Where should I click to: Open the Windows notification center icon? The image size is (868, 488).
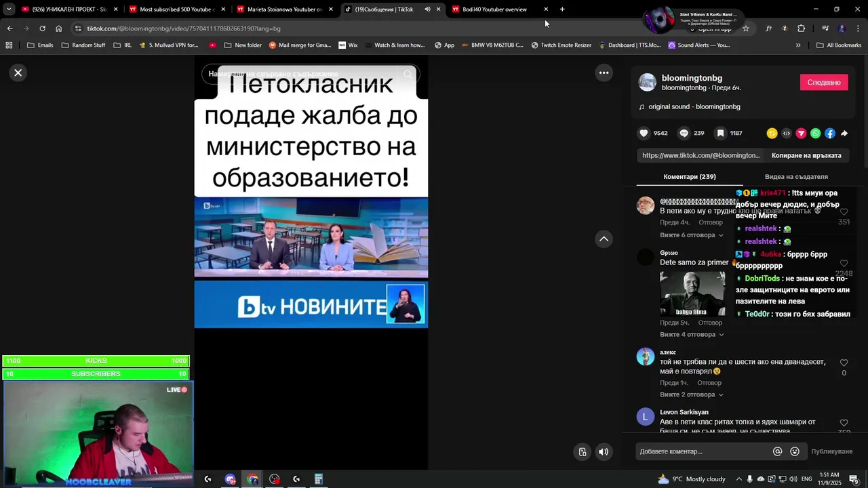click(x=854, y=479)
